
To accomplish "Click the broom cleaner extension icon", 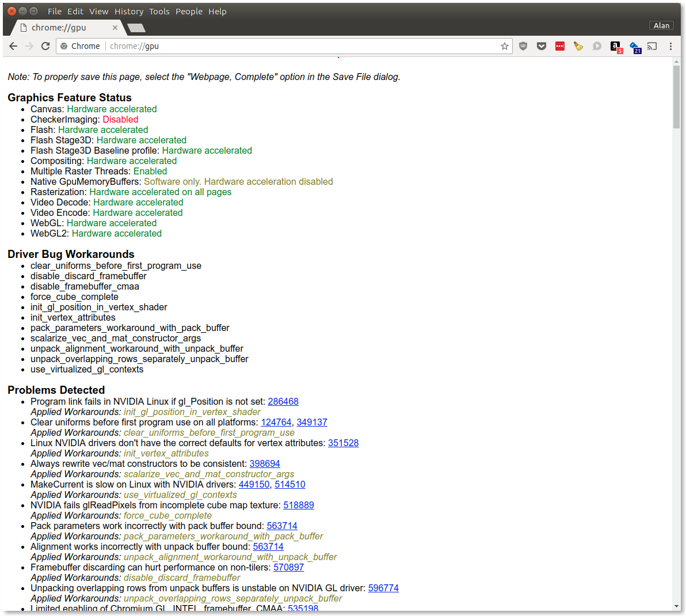I will tap(578, 46).
